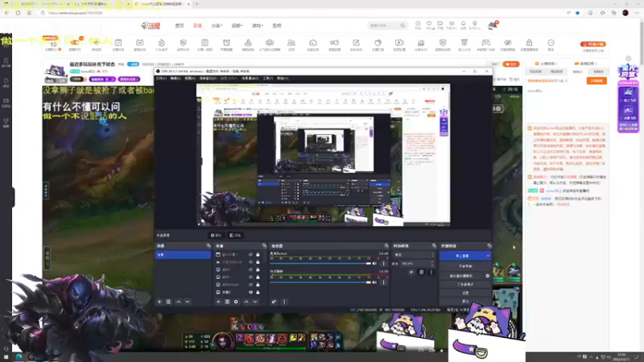Open the OBS 工具 (Tools) menu
The image size is (644, 362).
tap(267, 78)
